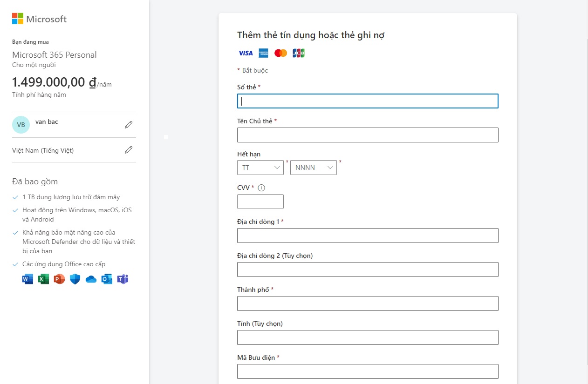Click the Visa card logo
This screenshot has height=384, width=588.
(246, 53)
